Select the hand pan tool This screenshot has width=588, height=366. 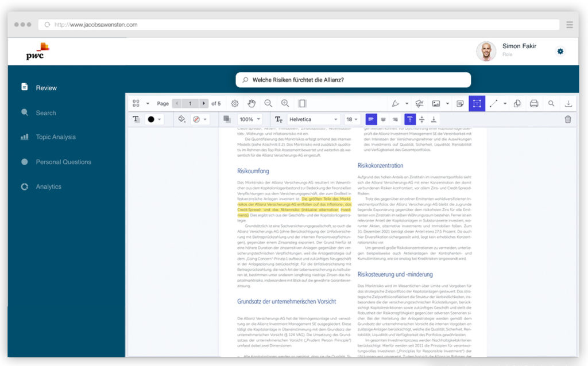[252, 103]
